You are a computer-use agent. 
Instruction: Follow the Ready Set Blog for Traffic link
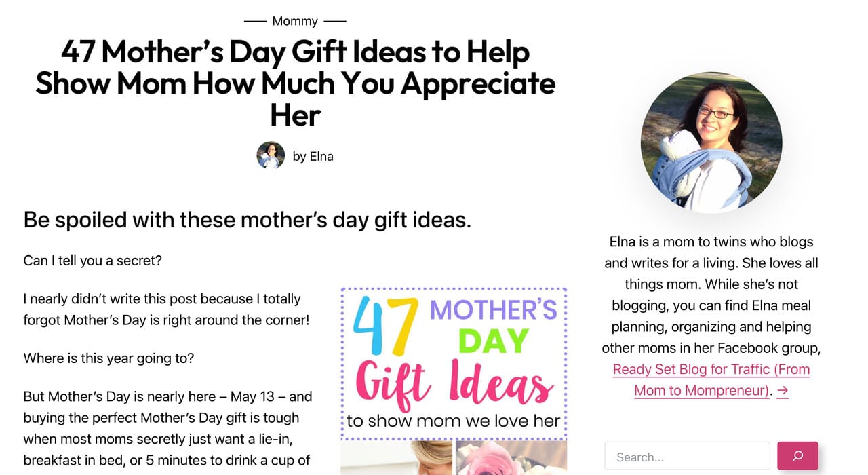(x=711, y=369)
